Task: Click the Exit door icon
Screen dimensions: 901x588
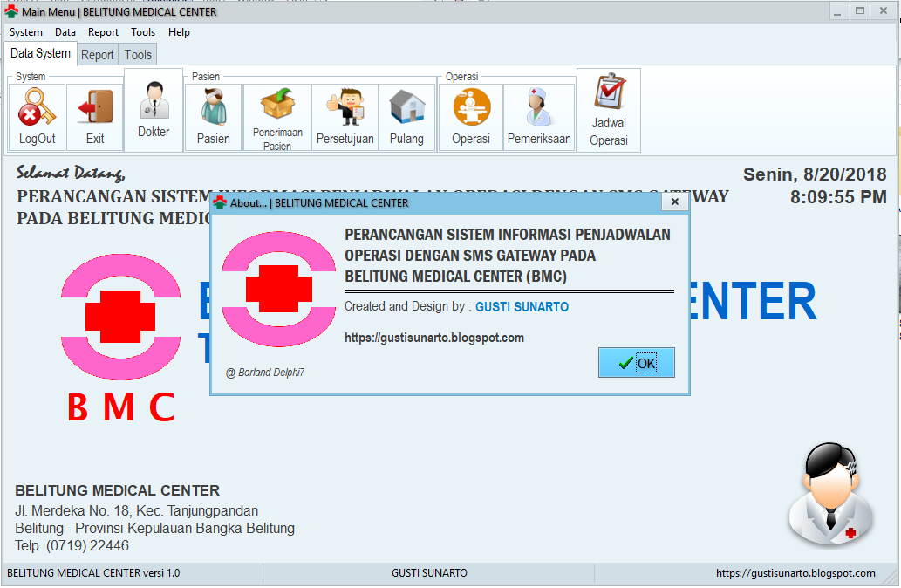Action: click(95, 107)
